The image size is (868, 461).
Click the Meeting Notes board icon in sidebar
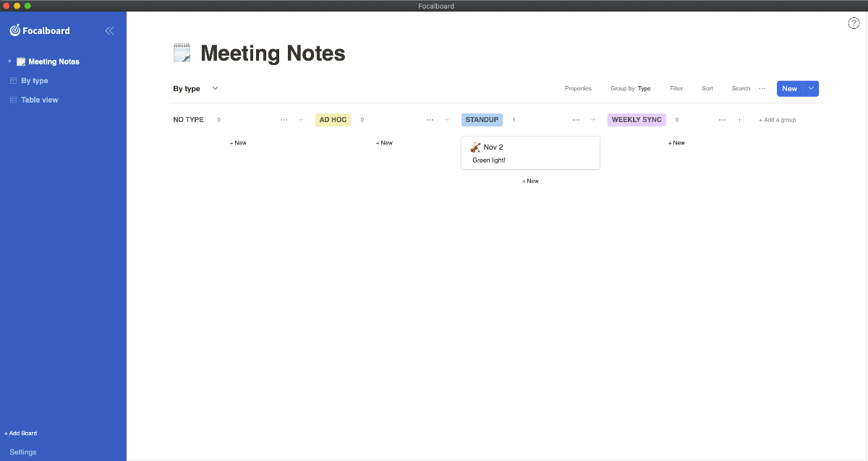pos(21,61)
